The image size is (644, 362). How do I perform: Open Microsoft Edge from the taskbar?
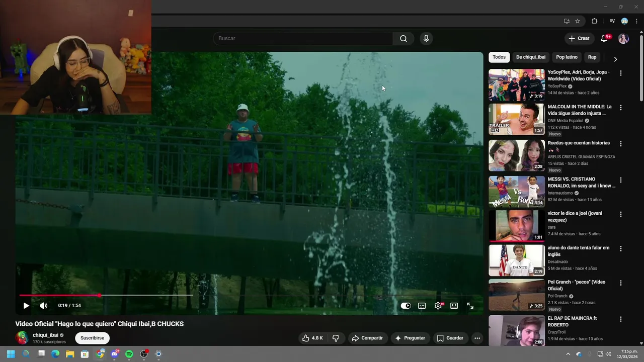55,354
